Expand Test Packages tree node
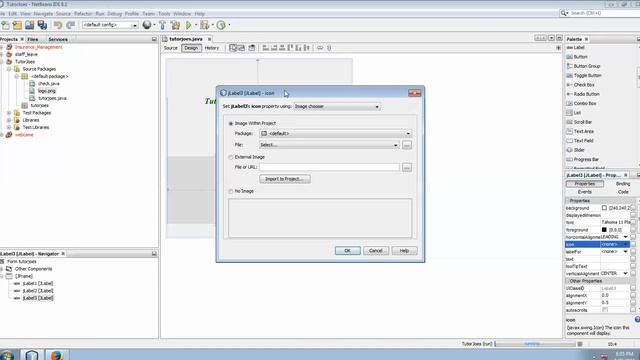 [x=9, y=113]
